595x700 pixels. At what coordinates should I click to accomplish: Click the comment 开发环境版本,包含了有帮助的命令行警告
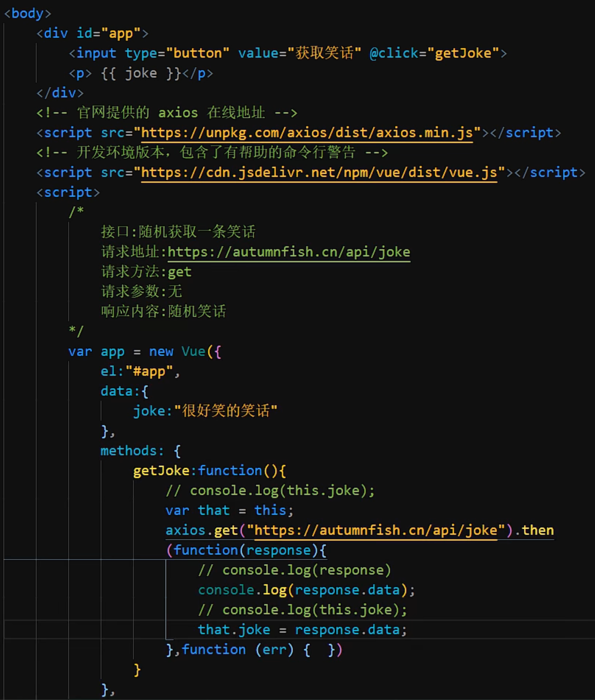[212, 153]
